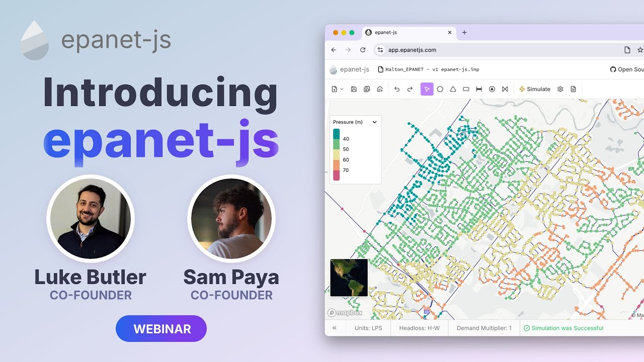Click the Save icon
644x362 pixels.
tap(354, 89)
